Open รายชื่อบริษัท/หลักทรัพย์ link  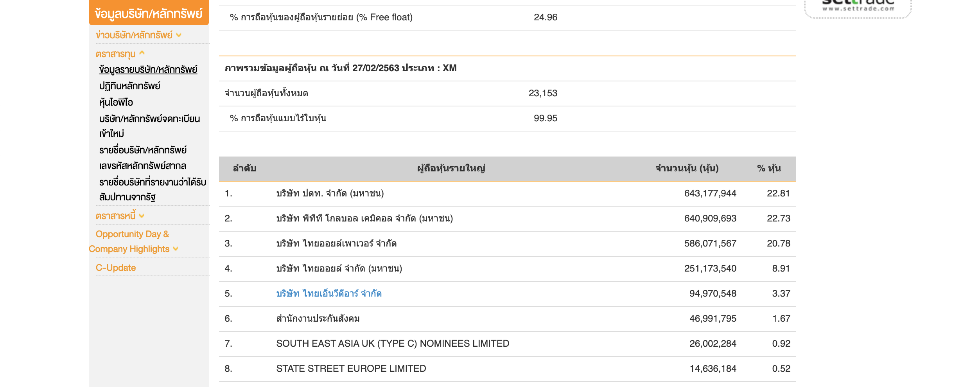pos(143,150)
